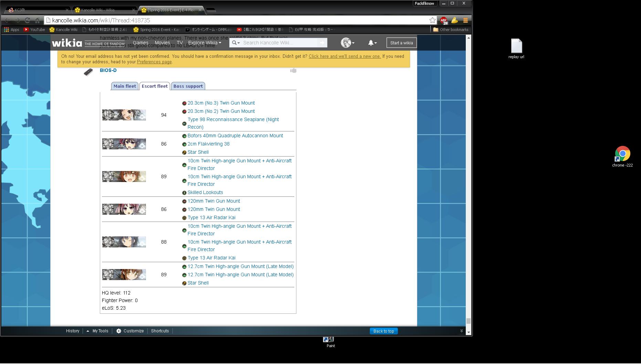The height and width of the screenshot is (364, 641).
Task: Select the replay url desktop file
Action: (516, 49)
